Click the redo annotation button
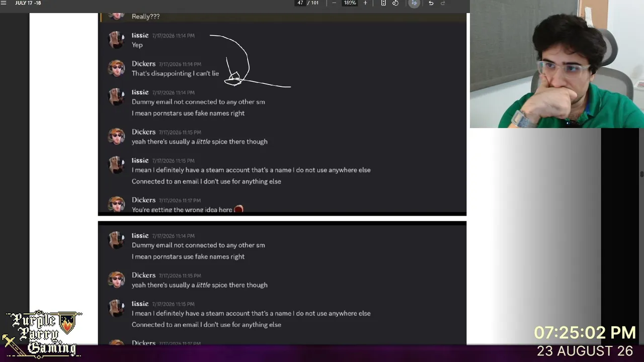Viewport: 644px width, 362px height. [443, 3]
